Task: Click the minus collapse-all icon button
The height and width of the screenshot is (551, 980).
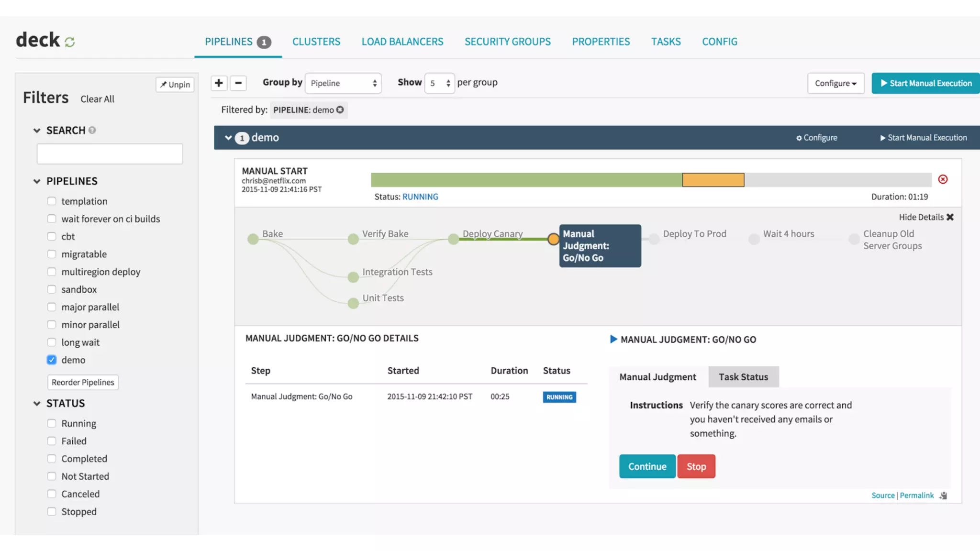Action: (x=238, y=83)
